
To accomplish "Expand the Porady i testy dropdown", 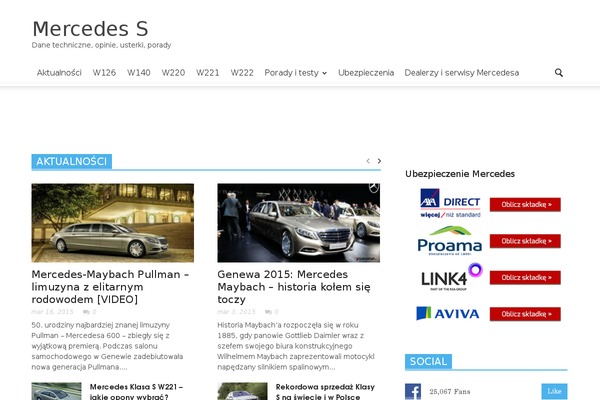I will click(x=296, y=73).
